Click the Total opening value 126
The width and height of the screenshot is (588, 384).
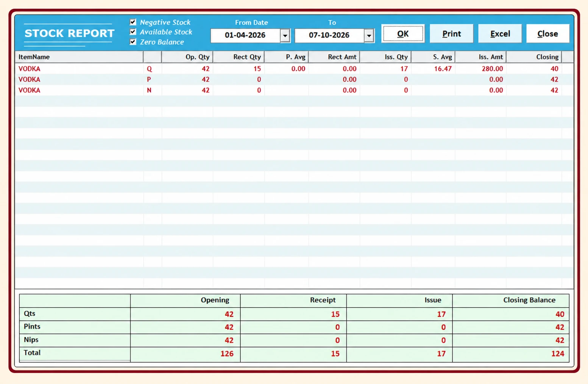[x=227, y=354]
